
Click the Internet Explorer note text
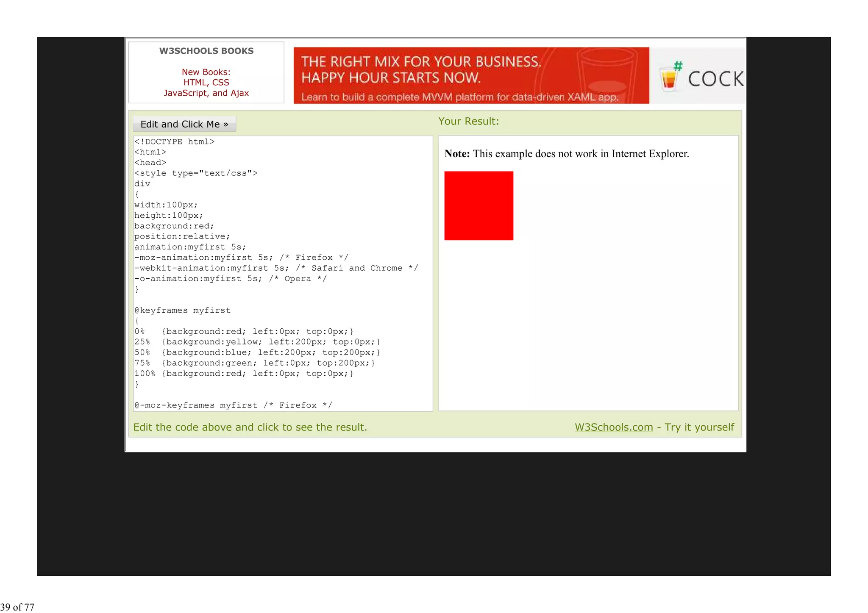pos(566,154)
